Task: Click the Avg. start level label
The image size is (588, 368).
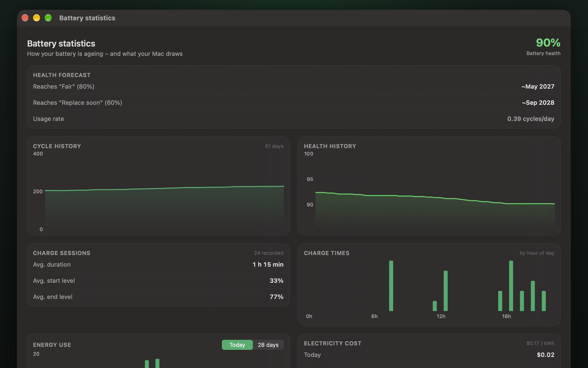Action: [x=54, y=281]
